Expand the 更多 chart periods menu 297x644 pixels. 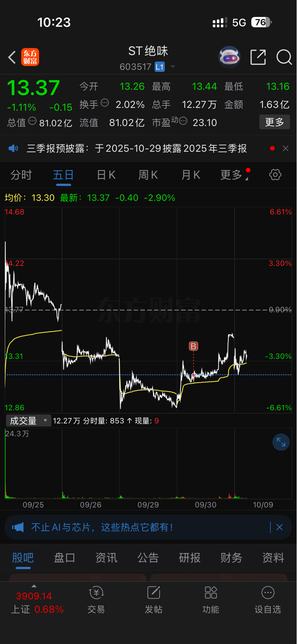pos(234,175)
